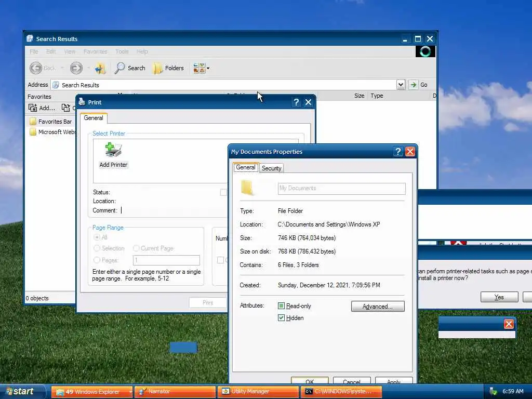This screenshot has width=532, height=399.
Task: Switch to the Security tab in Properties
Action: click(271, 168)
